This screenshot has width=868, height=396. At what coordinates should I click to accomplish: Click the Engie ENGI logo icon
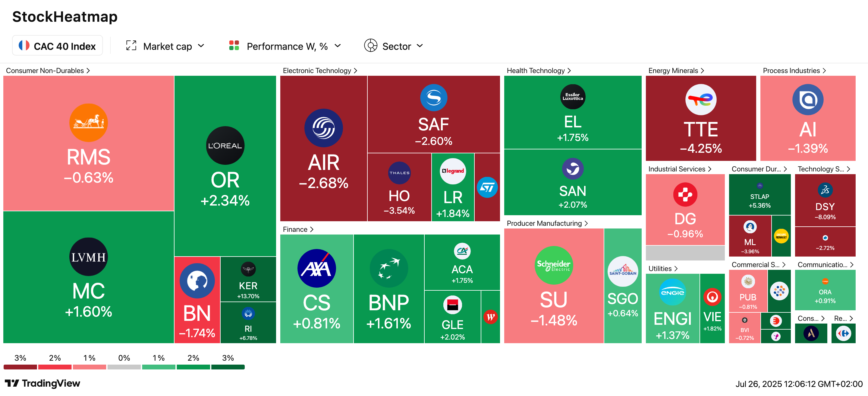[x=672, y=292]
